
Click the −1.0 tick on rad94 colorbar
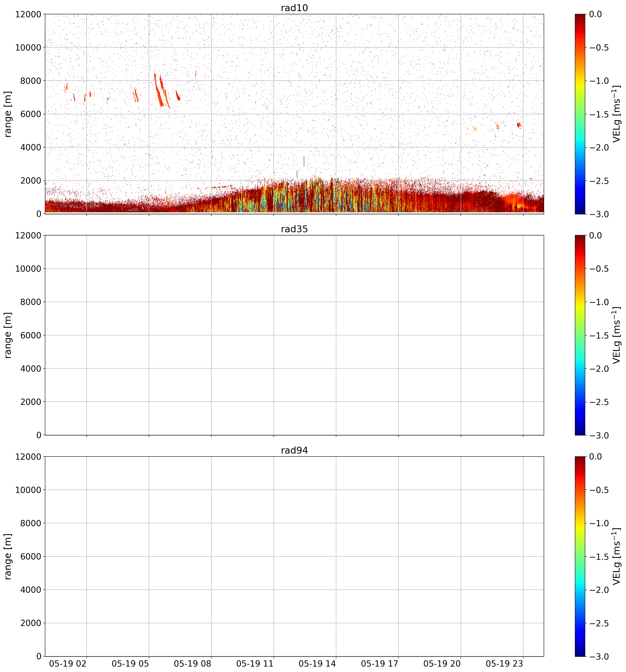[599, 523]
